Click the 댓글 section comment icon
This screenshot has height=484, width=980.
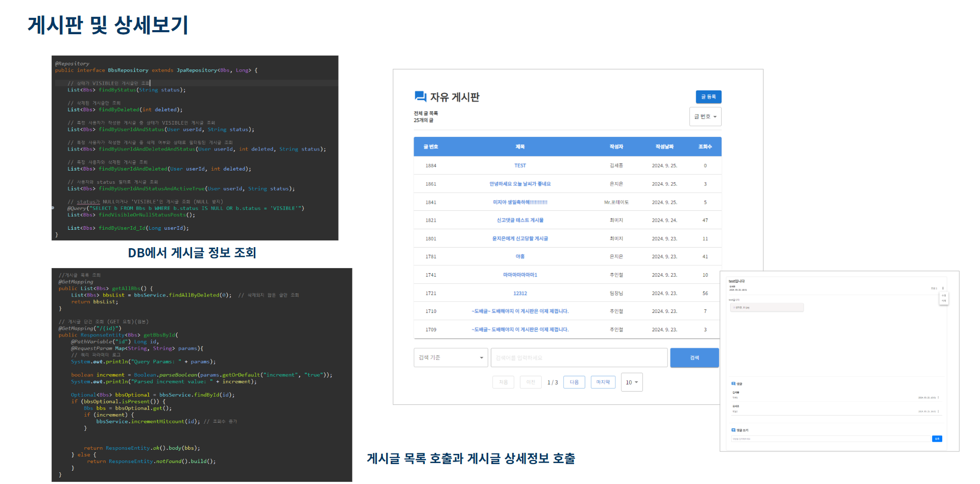click(x=733, y=383)
